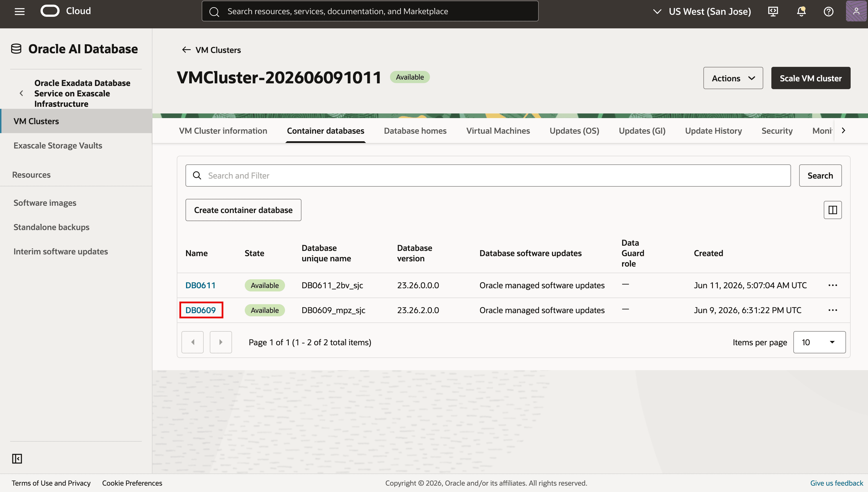
Task: Click the DB0611_2bv_sjc unique name cell
Action: tap(332, 286)
